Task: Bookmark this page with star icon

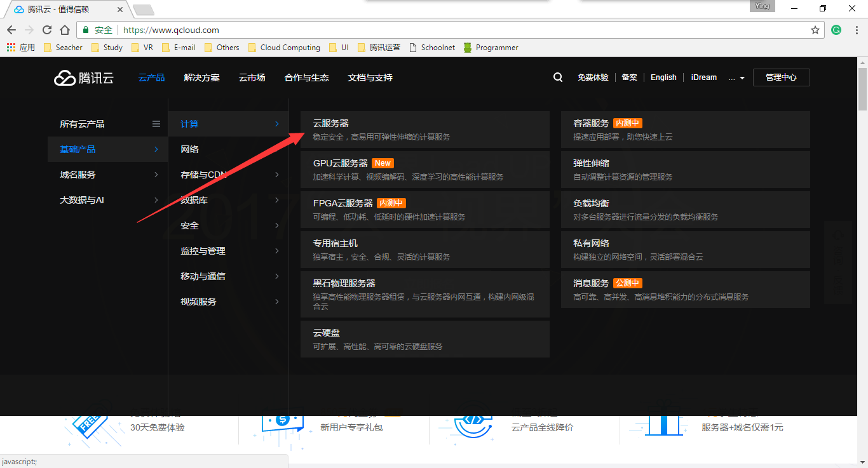Action: coord(815,30)
